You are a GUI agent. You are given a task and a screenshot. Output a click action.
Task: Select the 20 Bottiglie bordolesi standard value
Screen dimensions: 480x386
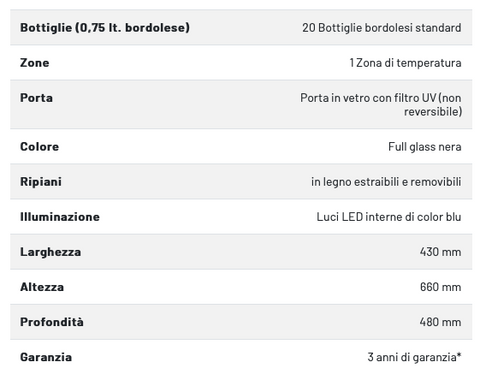pyautogui.click(x=382, y=28)
